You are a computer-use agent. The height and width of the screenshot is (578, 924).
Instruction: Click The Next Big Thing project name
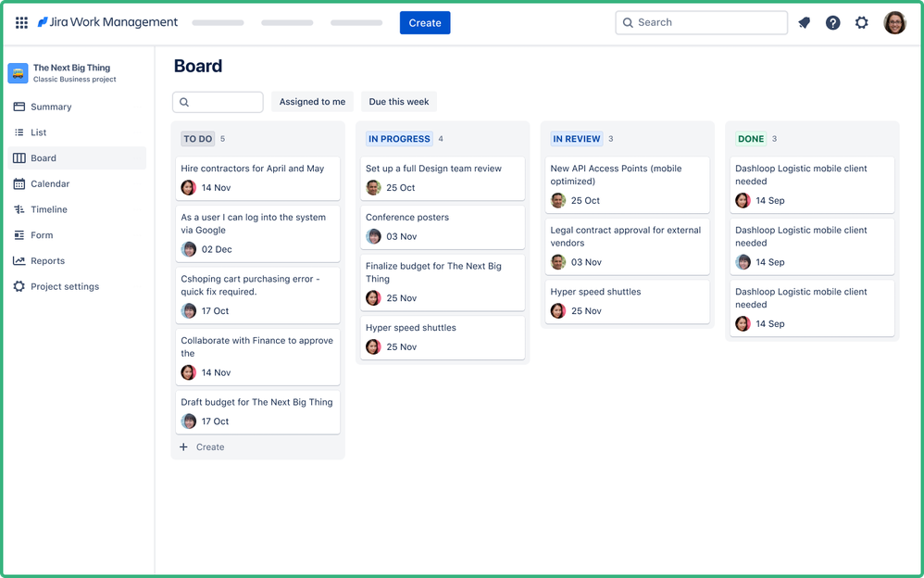pyautogui.click(x=72, y=68)
